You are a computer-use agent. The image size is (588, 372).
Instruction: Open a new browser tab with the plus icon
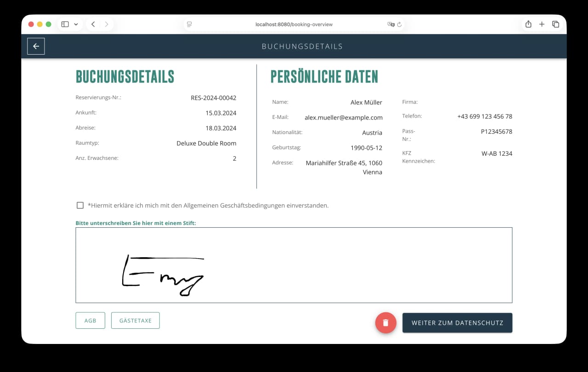(542, 24)
